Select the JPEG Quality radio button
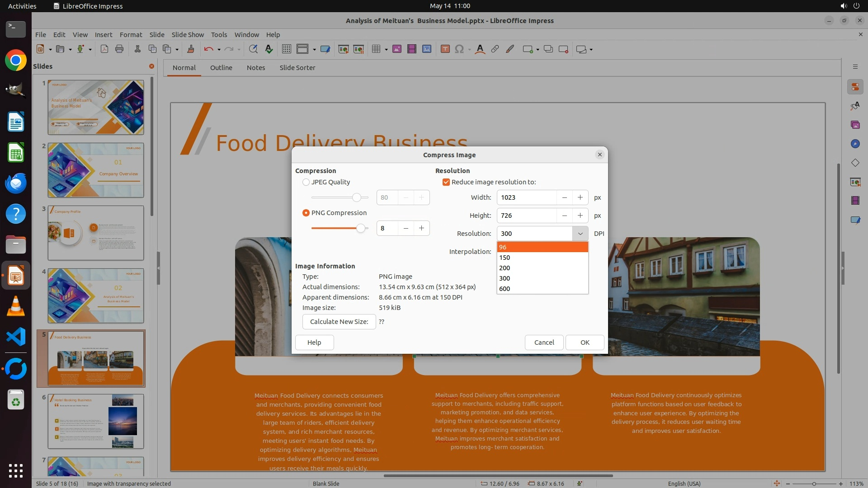This screenshot has width=868, height=488. pos(306,182)
